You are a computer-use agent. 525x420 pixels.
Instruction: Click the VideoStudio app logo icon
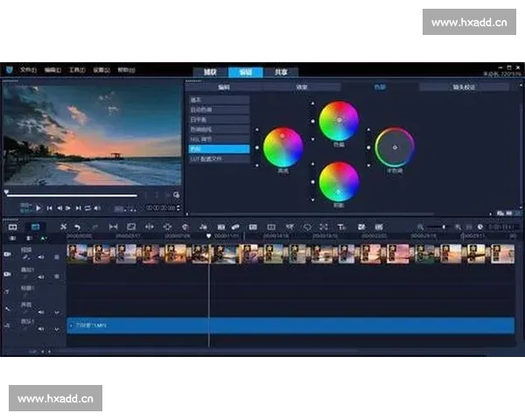[10, 70]
